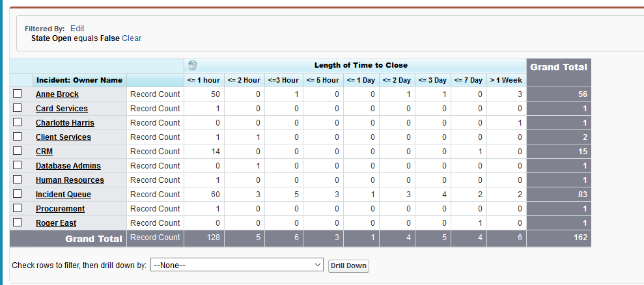Click the bucket icon in the table header
The image size is (644, 285).
(192, 65)
